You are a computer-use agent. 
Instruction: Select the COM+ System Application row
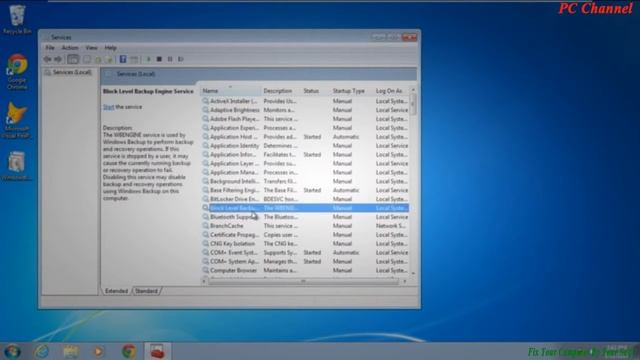coord(305,262)
